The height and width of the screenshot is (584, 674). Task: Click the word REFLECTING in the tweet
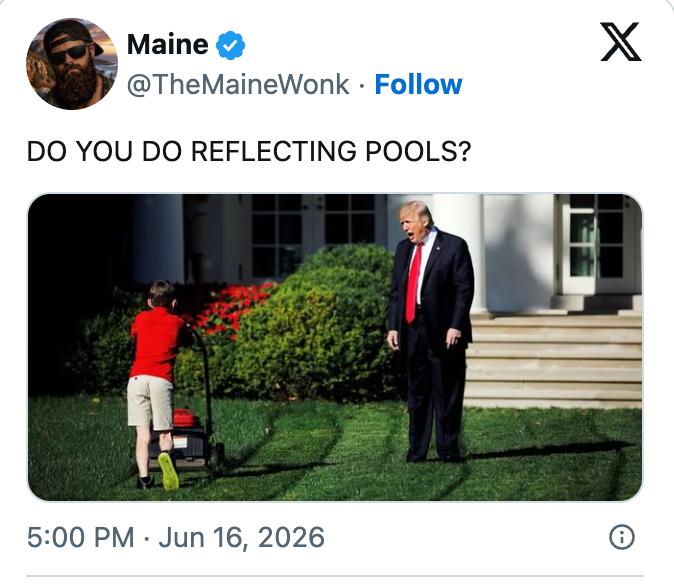pyautogui.click(x=273, y=151)
